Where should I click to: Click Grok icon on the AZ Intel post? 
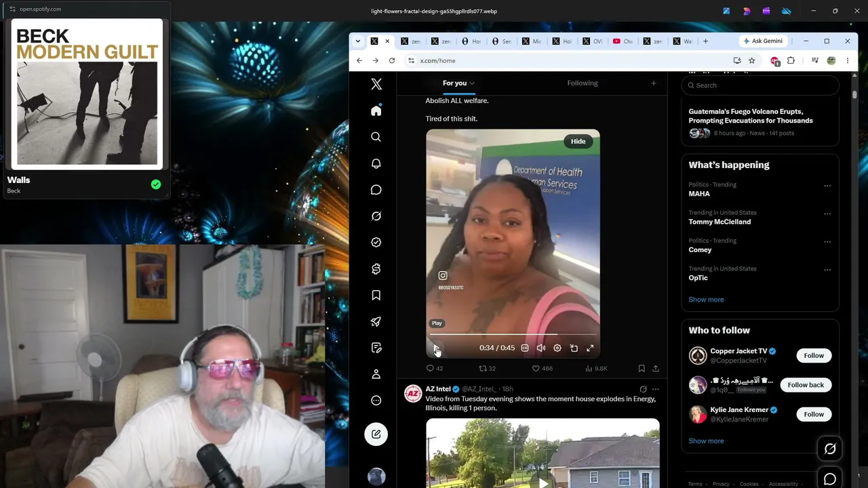click(643, 389)
